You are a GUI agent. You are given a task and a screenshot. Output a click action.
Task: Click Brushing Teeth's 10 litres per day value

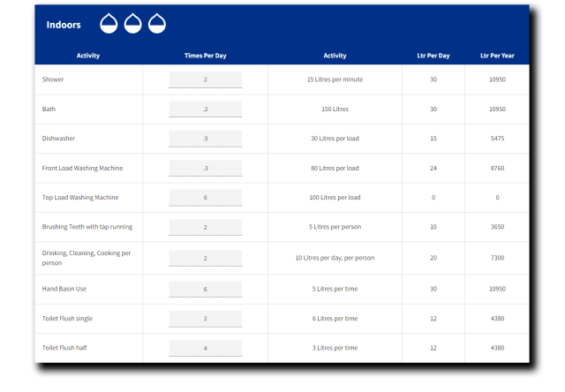(433, 227)
